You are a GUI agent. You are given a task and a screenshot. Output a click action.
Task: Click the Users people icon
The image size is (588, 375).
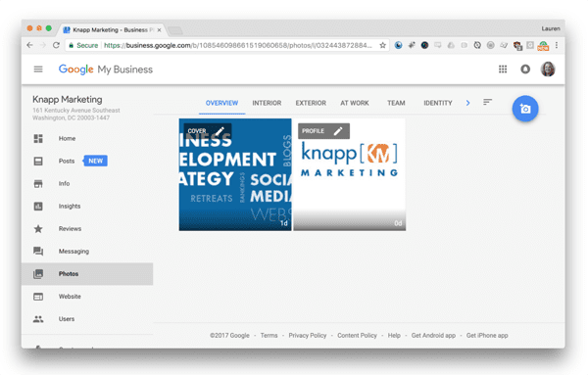click(38, 319)
